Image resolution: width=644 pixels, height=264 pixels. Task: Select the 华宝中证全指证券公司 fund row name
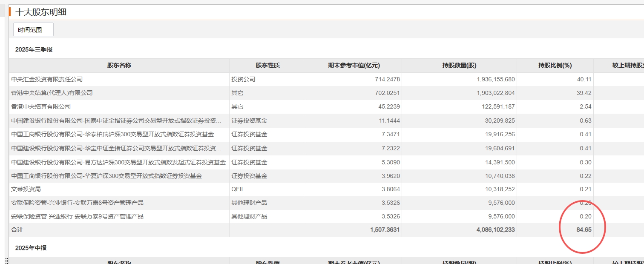tap(116, 148)
